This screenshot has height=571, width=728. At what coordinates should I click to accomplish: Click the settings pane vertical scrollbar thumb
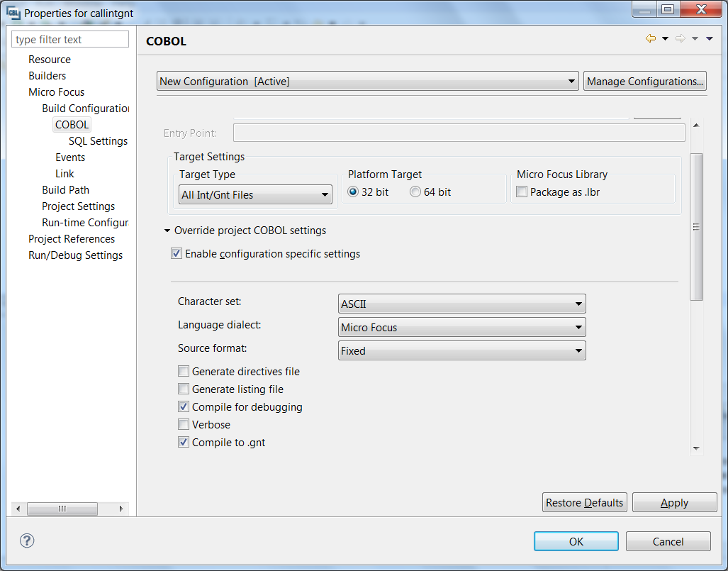coord(696,227)
